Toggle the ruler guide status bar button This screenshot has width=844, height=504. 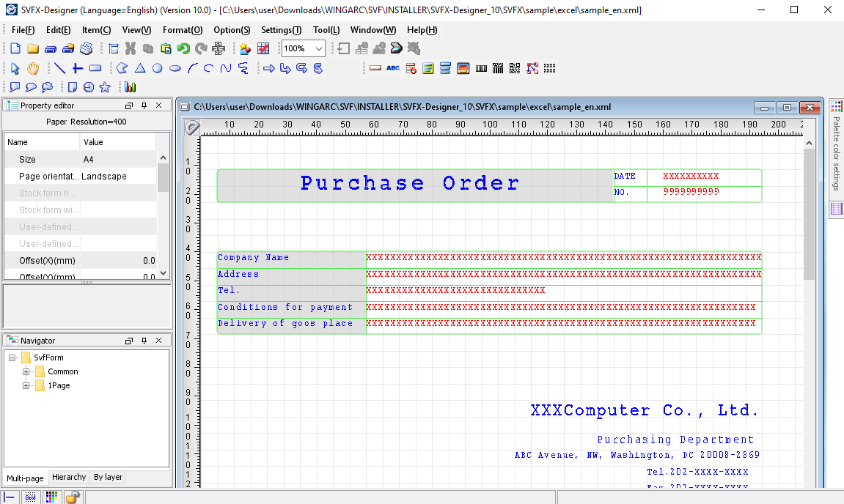(x=9, y=497)
